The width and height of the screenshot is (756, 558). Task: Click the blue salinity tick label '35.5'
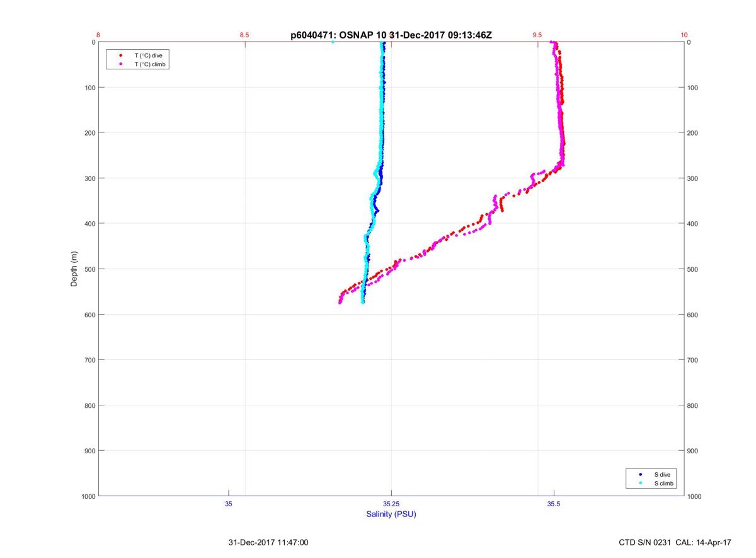[x=554, y=504]
